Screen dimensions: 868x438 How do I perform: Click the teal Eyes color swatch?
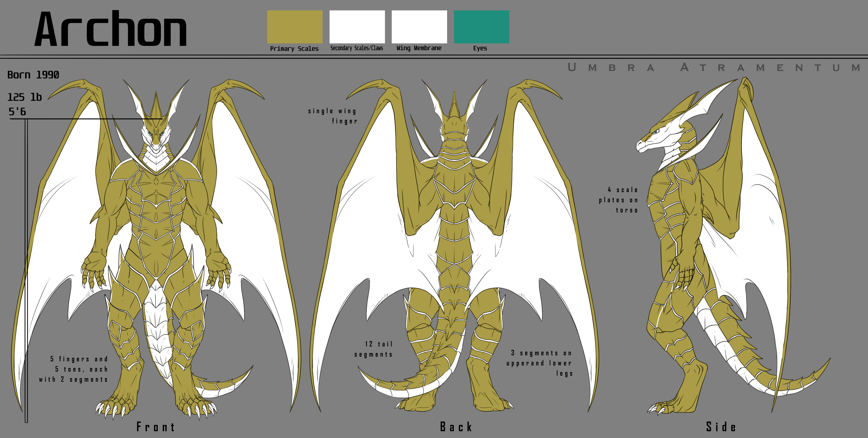pyautogui.click(x=481, y=27)
